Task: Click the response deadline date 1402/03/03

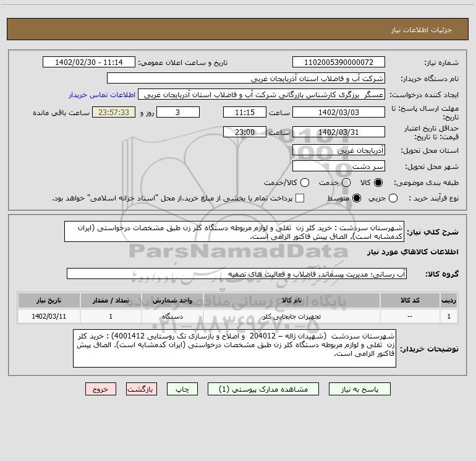Action: click(339, 113)
